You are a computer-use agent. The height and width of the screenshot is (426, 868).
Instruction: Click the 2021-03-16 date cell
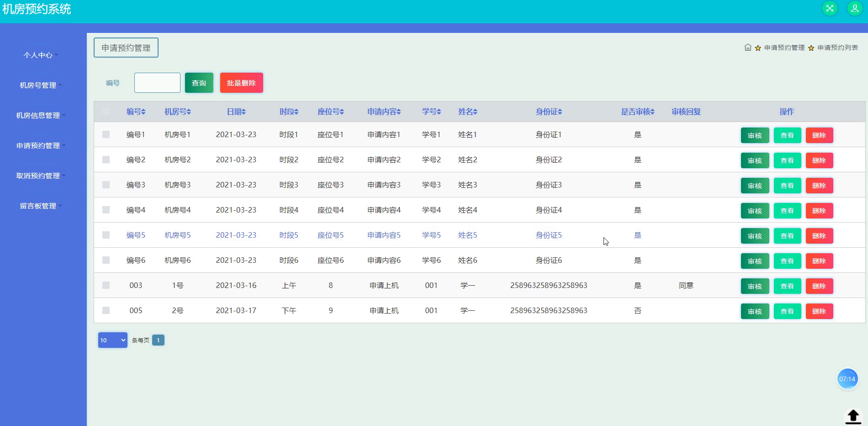pos(236,285)
